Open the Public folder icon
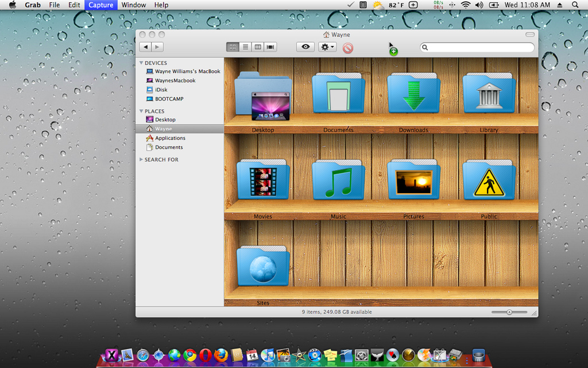Screen dimensions: 588x368 click(489, 179)
